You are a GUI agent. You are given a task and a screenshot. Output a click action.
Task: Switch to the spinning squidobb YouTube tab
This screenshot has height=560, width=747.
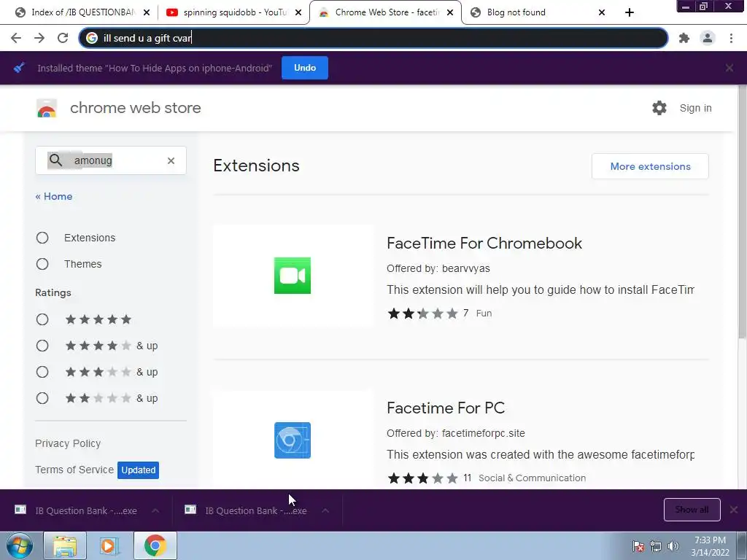point(233,12)
